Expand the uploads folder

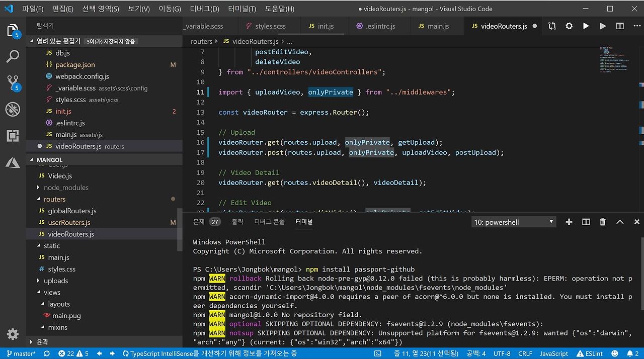click(x=55, y=281)
